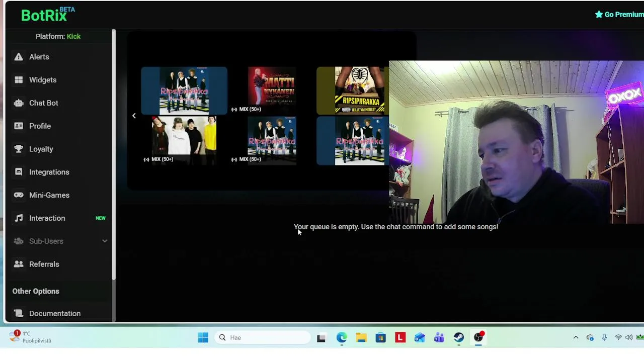644x362 pixels.
Task: Select the yellow Ripsipiirakka album cover
Action: click(x=353, y=90)
